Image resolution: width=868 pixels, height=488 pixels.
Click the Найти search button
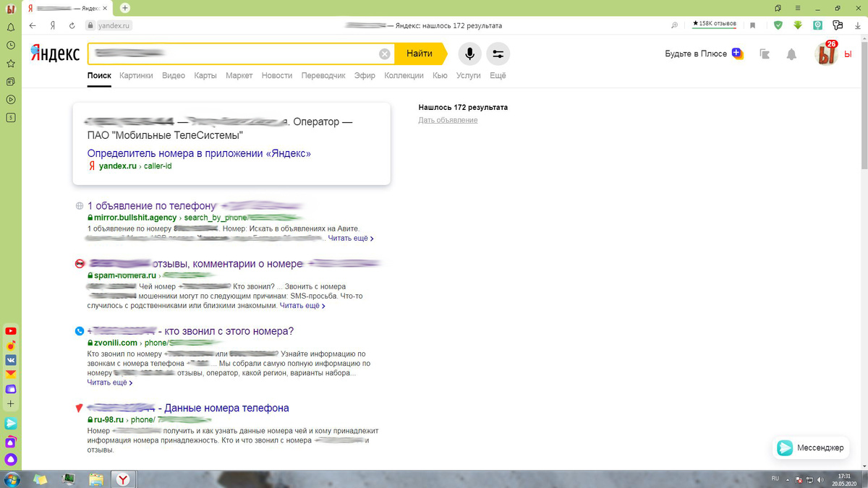click(420, 53)
